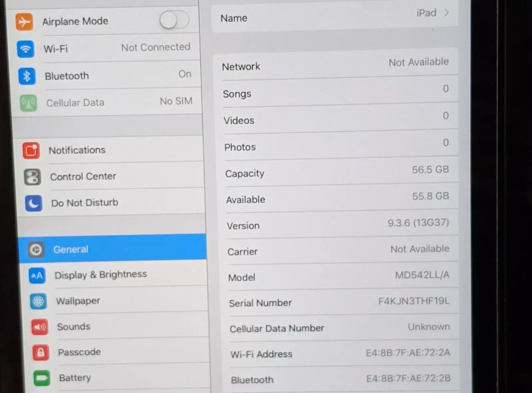532x393 pixels.
Task: Tap the blue Wi-Fi icon
Action: 26,49
